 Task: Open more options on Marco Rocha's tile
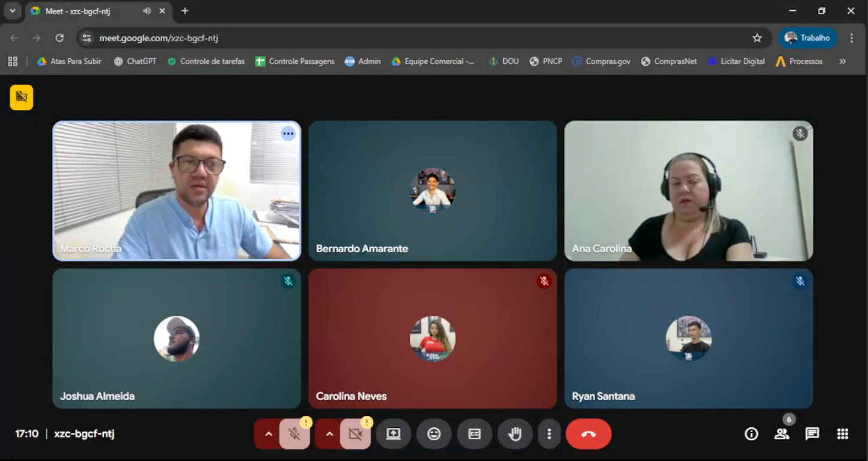pos(288,133)
